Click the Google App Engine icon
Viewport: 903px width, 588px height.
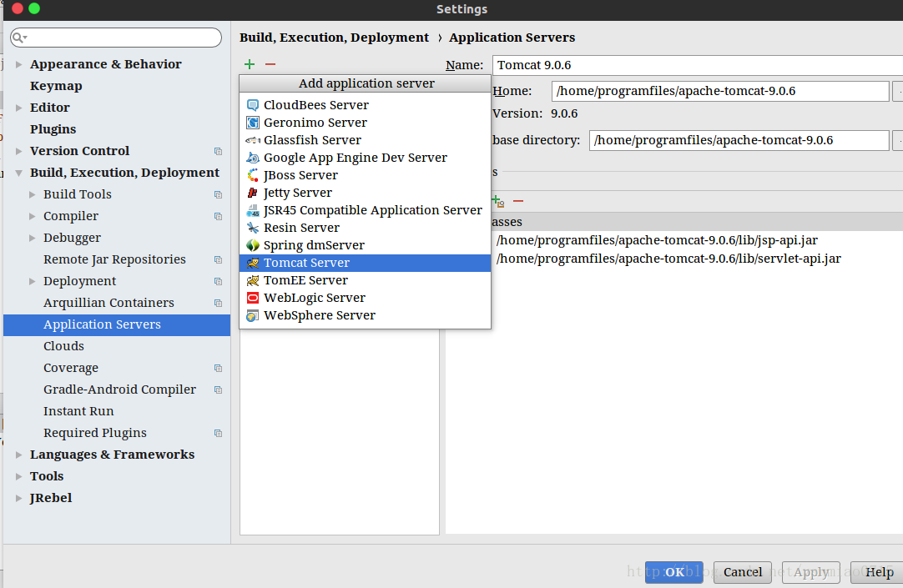pos(253,158)
